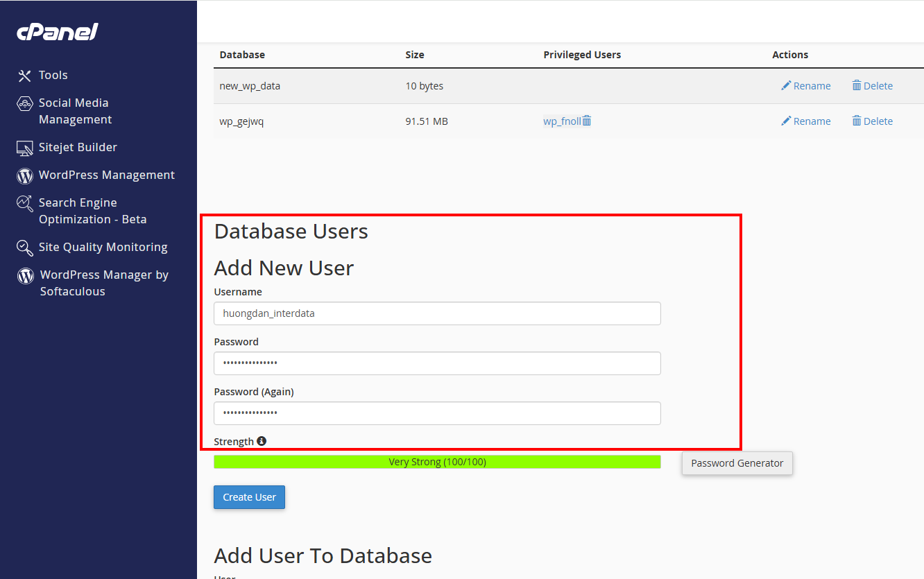The height and width of the screenshot is (579, 924).
Task: Open Social Media Management
Action: click(75, 111)
